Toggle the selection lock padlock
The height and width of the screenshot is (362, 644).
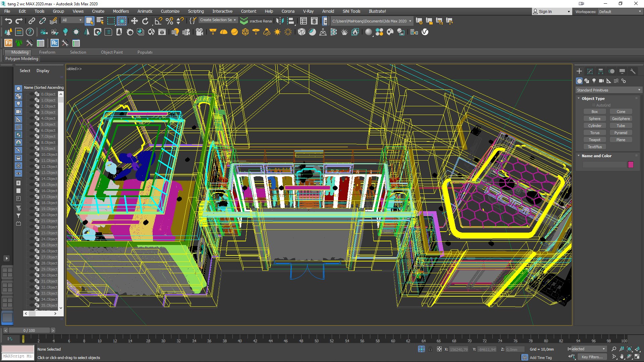tap(430, 349)
